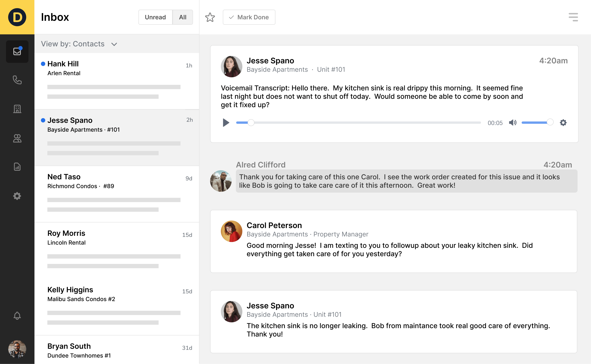Click Jesse Spano's blue unread dot
Image resolution: width=591 pixels, height=364 pixels.
43,120
